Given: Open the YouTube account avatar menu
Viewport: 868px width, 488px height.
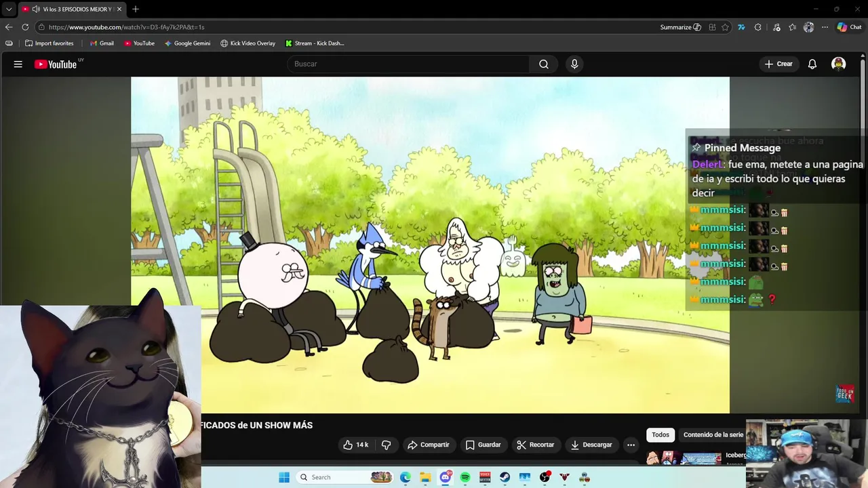Looking at the screenshot, I should [839, 64].
